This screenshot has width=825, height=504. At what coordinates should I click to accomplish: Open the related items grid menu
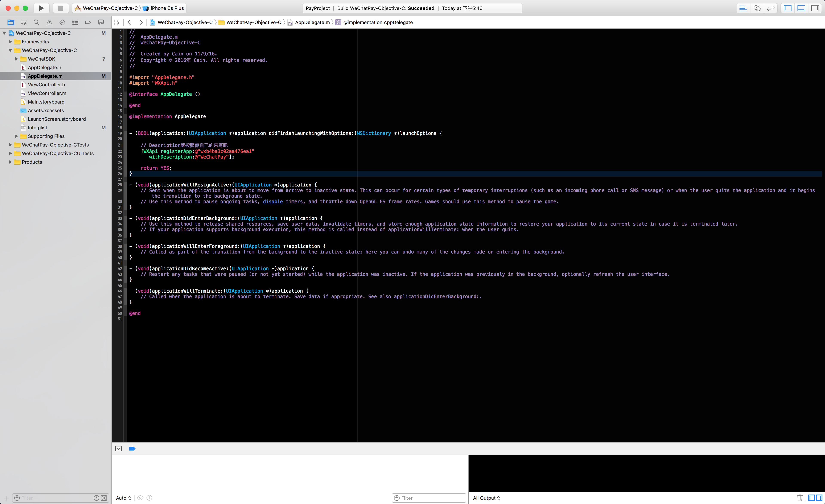[117, 22]
